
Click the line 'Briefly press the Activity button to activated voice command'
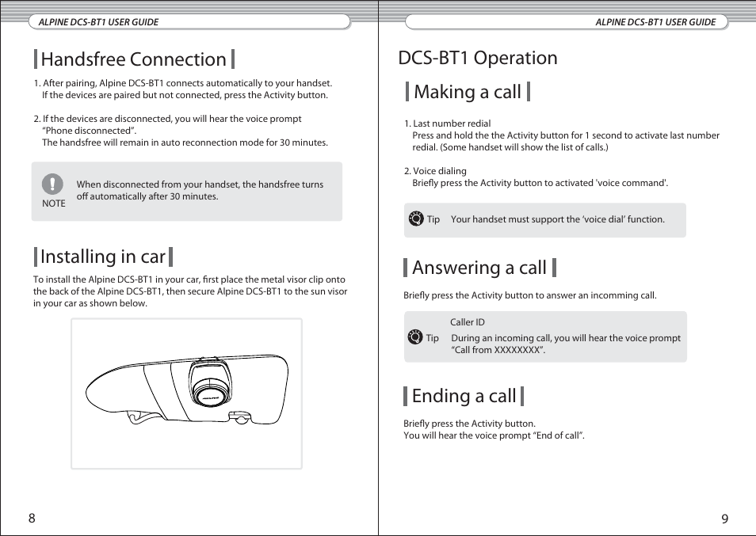tap(540, 183)
